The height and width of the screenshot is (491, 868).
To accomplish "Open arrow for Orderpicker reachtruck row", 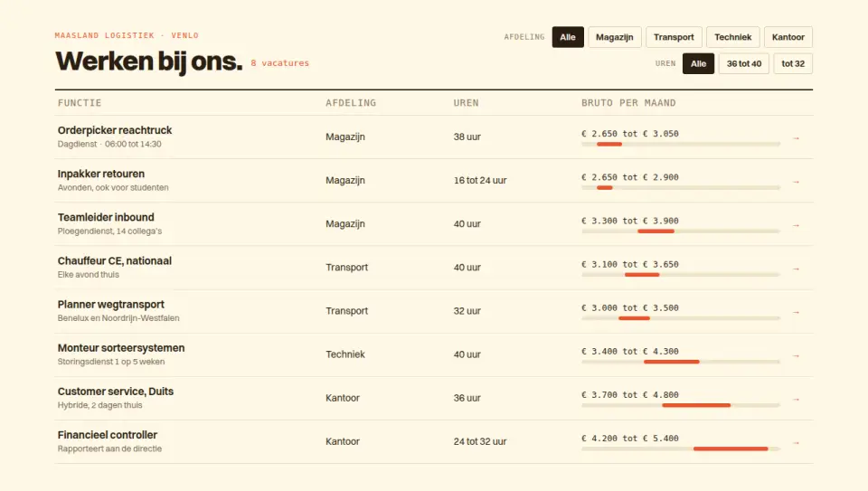I will tap(796, 138).
